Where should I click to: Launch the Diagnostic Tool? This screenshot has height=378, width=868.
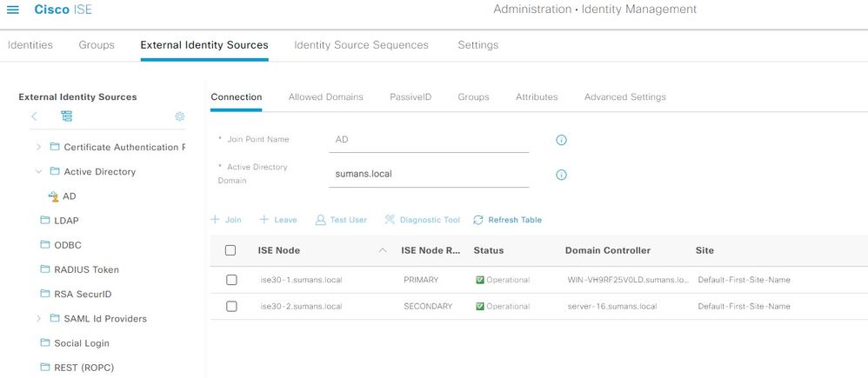coord(423,220)
